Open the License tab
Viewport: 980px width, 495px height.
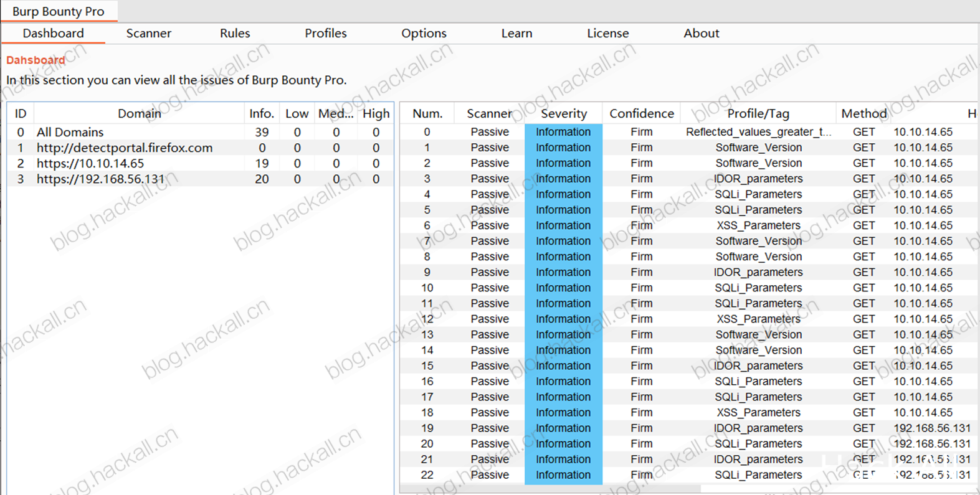click(607, 34)
